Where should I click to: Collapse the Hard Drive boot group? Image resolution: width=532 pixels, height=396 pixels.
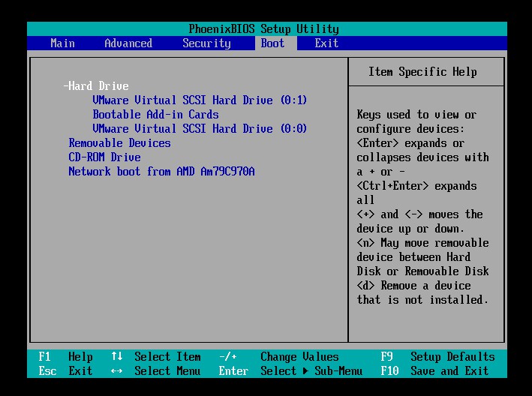point(96,85)
